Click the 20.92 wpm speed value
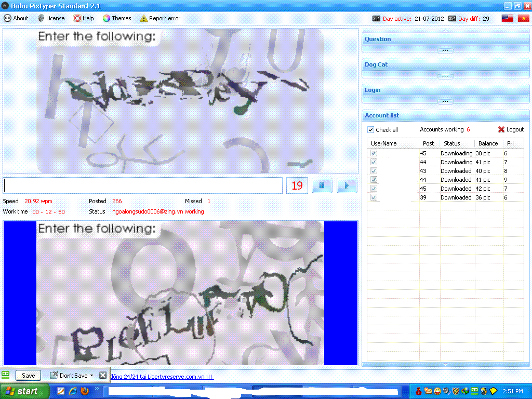The height and width of the screenshot is (399, 532). point(38,201)
